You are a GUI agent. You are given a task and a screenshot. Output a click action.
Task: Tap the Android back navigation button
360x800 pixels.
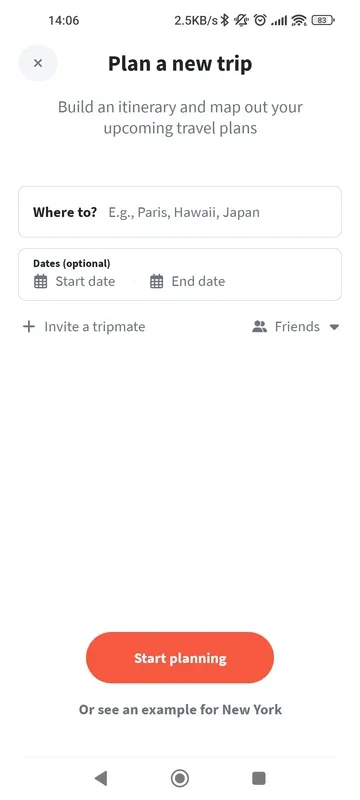click(x=101, y=778)
